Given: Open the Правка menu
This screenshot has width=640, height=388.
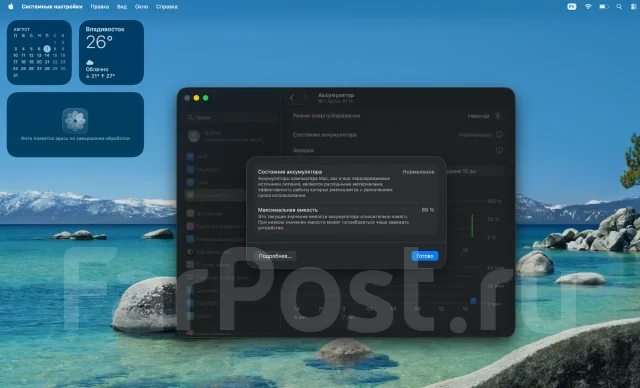Looking at the screenshot, I should [x=100, y=7].
